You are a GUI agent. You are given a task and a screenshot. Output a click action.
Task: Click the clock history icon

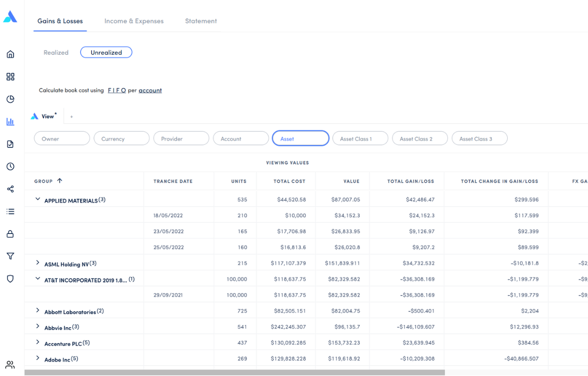pyautogui.click(x=10, y=166)
